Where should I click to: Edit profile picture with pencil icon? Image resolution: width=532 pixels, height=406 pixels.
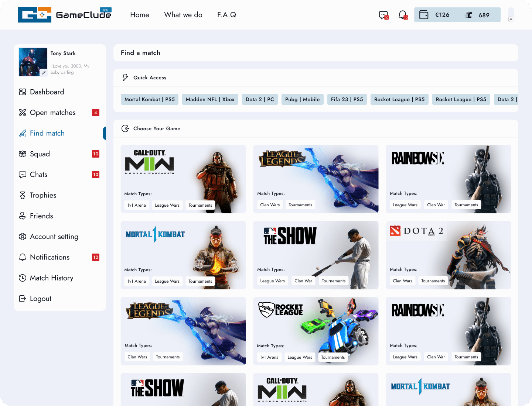44,72
